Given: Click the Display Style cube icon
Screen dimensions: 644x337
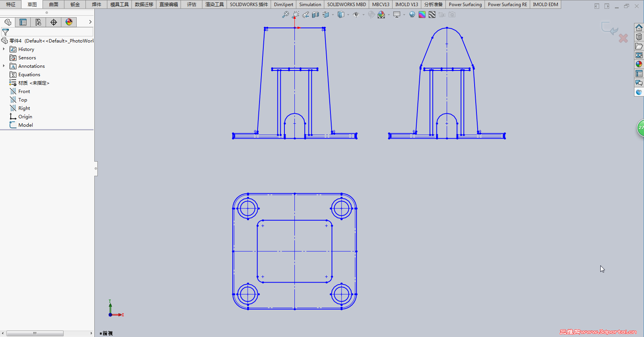Looking at the screenshot, I should click(x=341, y=15).
